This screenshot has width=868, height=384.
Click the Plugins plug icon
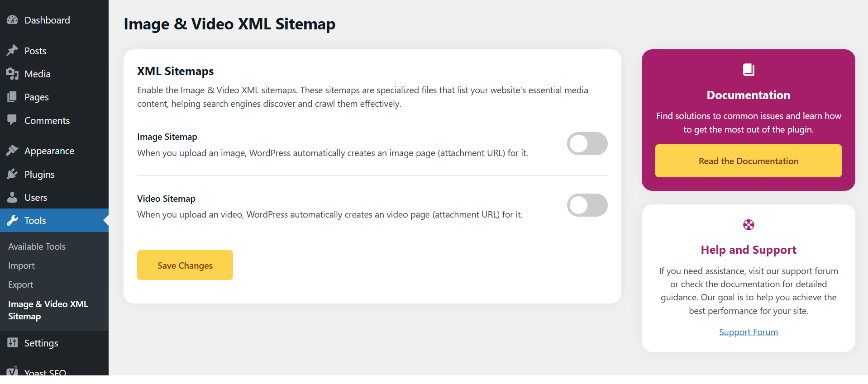coord(12,174)
